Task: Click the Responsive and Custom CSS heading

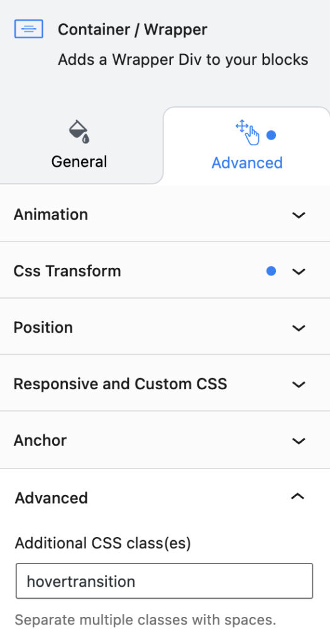Action: 120,384
